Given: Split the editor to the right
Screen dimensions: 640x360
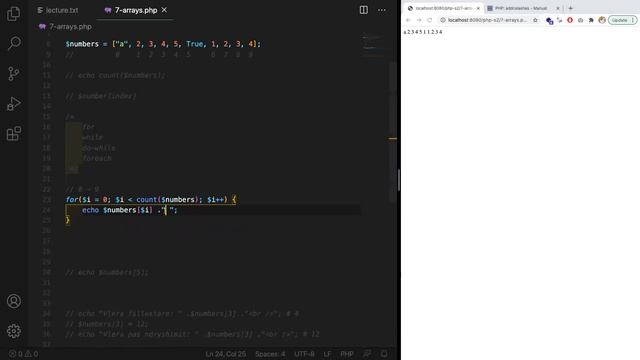Looking at the screenshot, I should [x=363, y=10].
